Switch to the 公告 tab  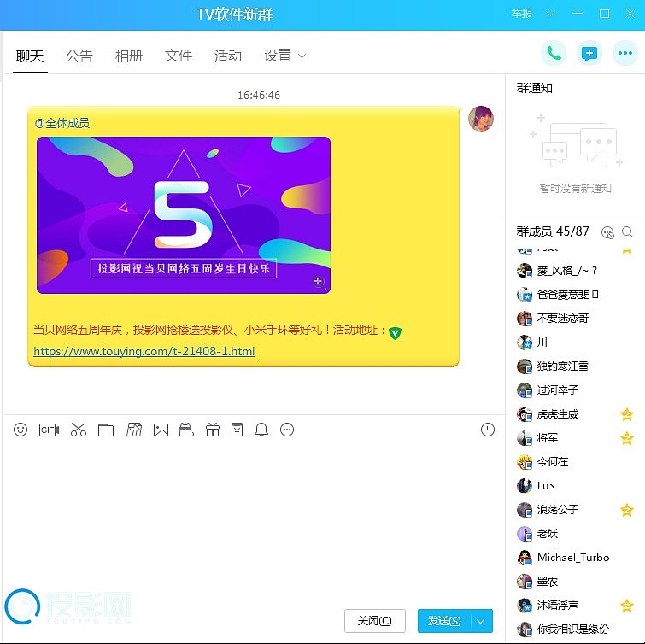(x=79, y=56)
